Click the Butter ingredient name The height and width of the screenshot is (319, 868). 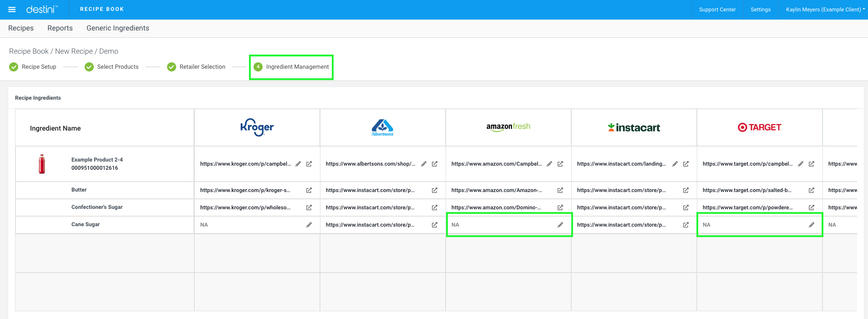[79, 190]
